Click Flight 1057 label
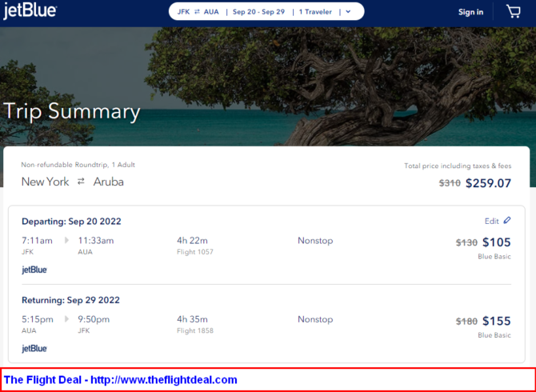 [195, 252]
